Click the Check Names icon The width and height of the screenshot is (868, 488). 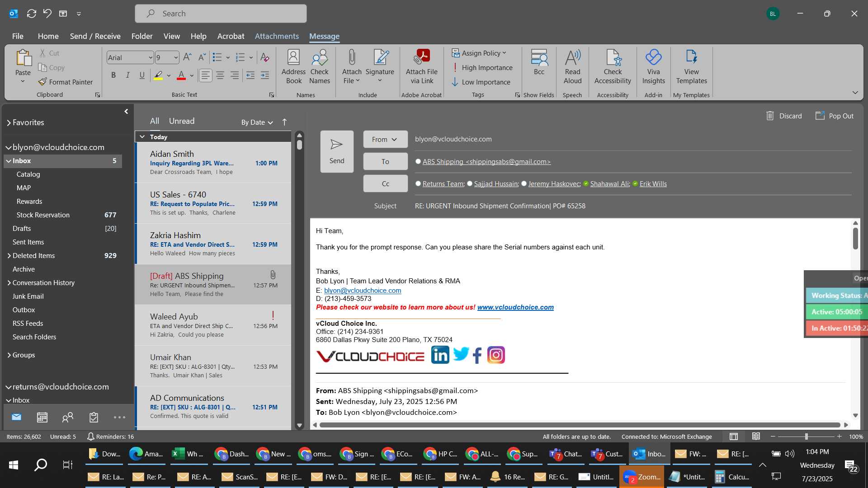pos(320,67)
